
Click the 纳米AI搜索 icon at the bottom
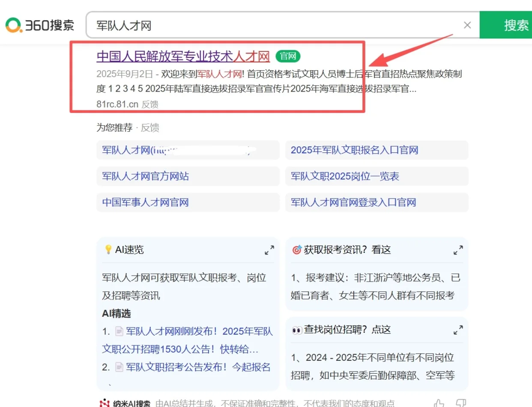pyautogui.click(x=104, y=403)
